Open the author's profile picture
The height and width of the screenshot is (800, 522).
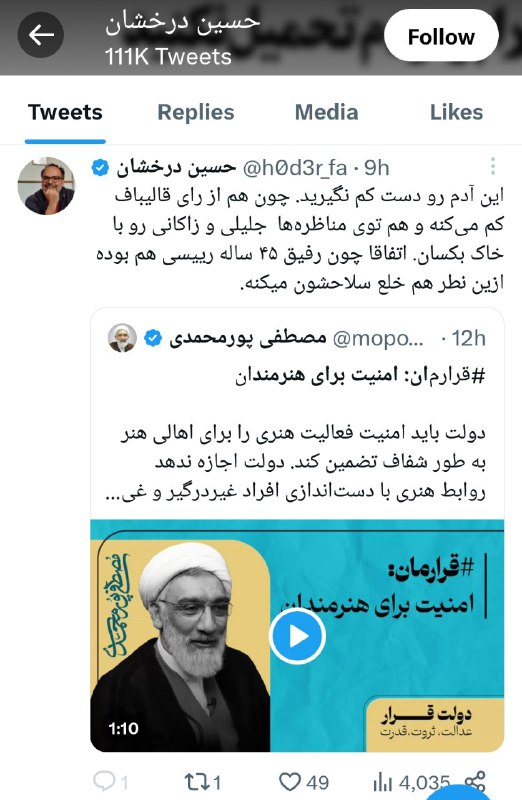[x=46, y=185]
